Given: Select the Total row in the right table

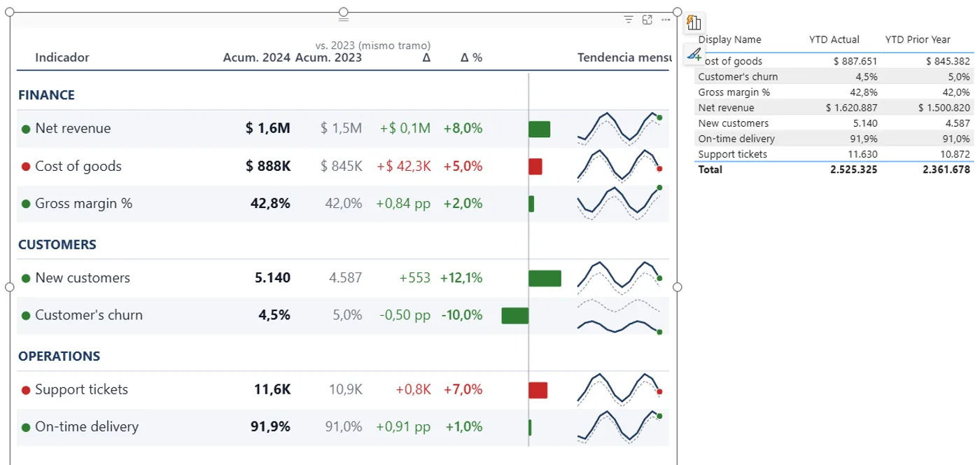Looking at the screenshot, I should [834, 169].
